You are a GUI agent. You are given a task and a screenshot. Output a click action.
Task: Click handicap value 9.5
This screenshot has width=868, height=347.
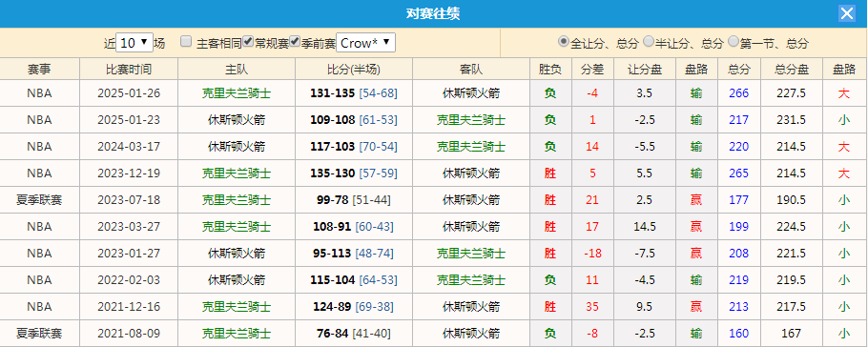[x=645, y=306]
